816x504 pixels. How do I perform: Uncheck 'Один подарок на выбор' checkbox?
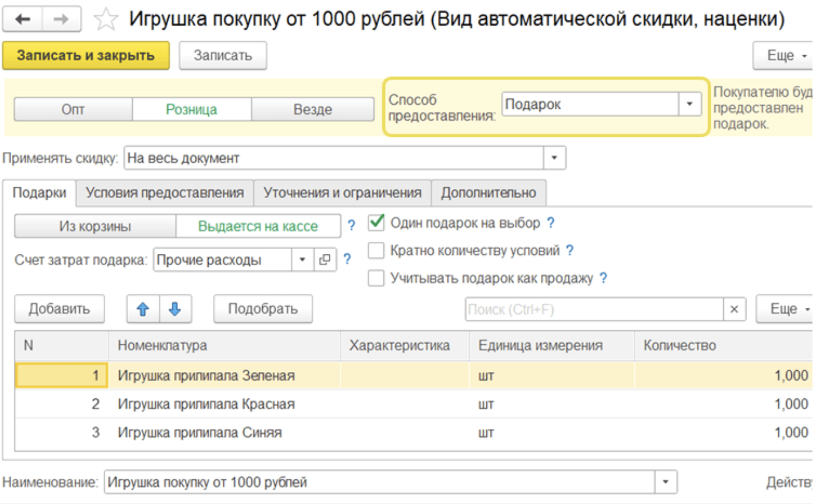[x=376, y=223]
